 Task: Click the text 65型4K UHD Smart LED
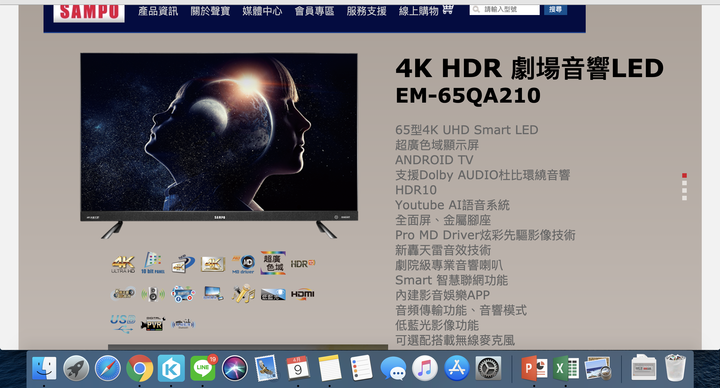coord(467,130)
